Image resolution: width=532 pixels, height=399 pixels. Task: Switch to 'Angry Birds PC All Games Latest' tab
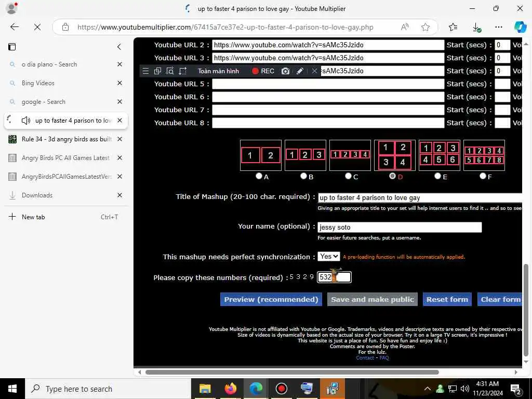[66, 158]
